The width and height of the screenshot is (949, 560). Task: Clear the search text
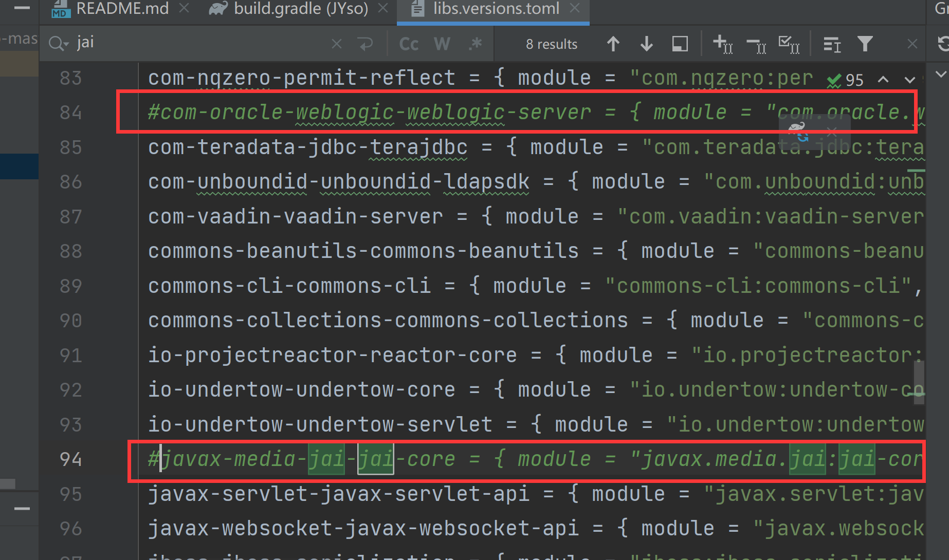(x=336, y=44)
